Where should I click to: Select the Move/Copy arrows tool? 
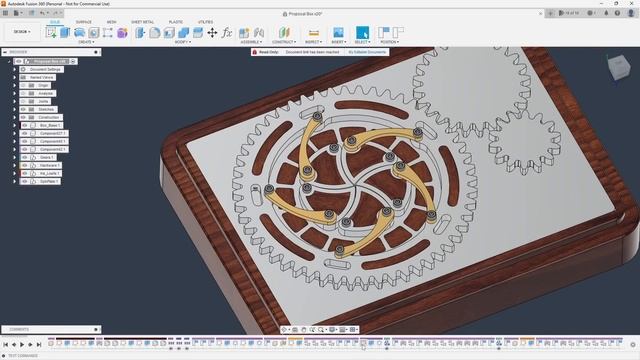pyautogui.click(x=212, y=33)
